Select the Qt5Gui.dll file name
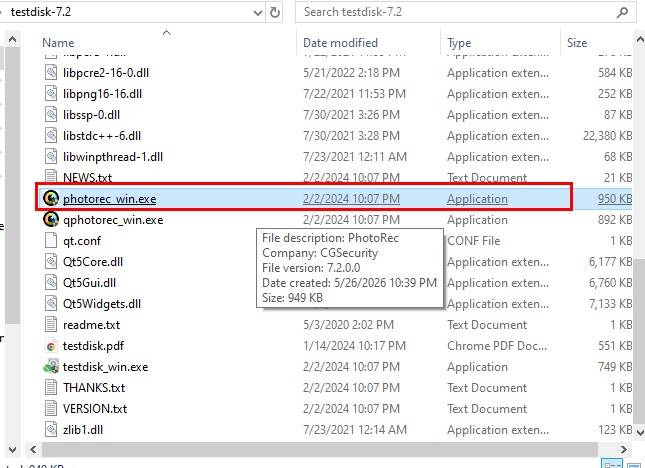Image resolution: width=645 pixels, height=468 pixels. 89,283
